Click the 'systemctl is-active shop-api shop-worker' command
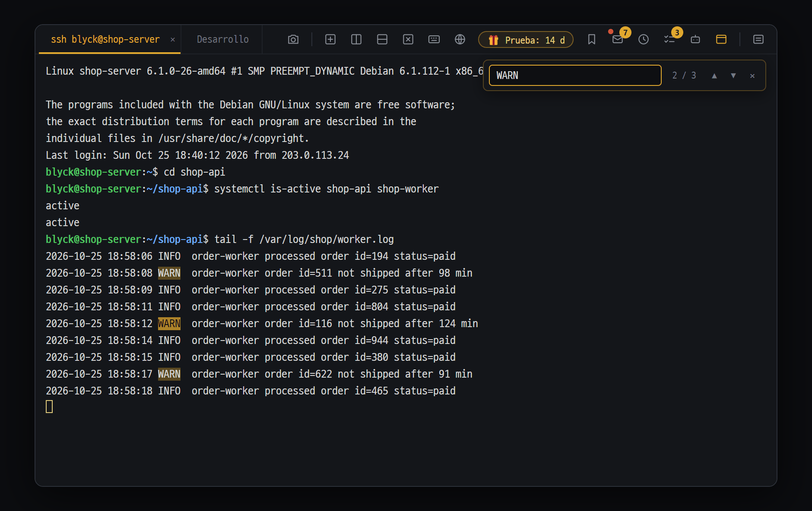812x511 pixels. (327, 189)
